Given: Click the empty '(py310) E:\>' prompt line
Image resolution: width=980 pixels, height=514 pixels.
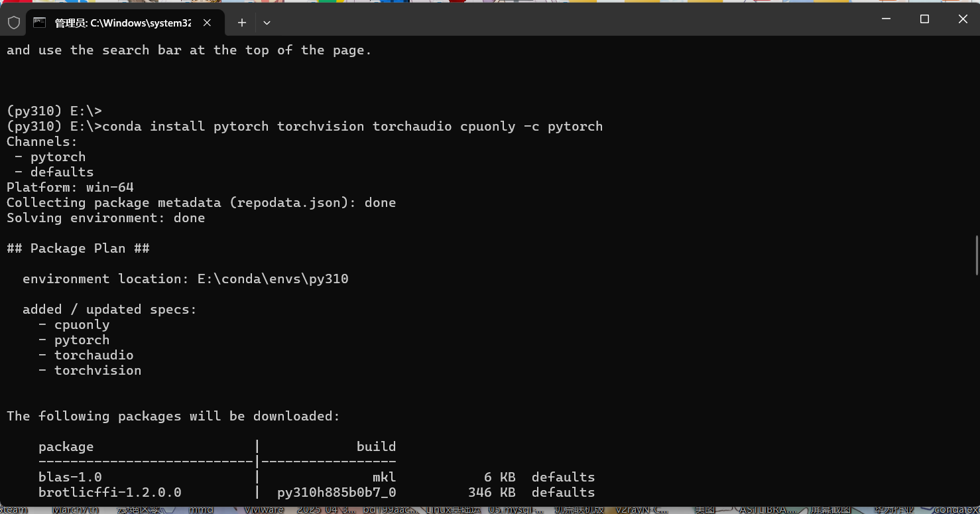Looking at the screenshot, I should [x=54, y=111].
